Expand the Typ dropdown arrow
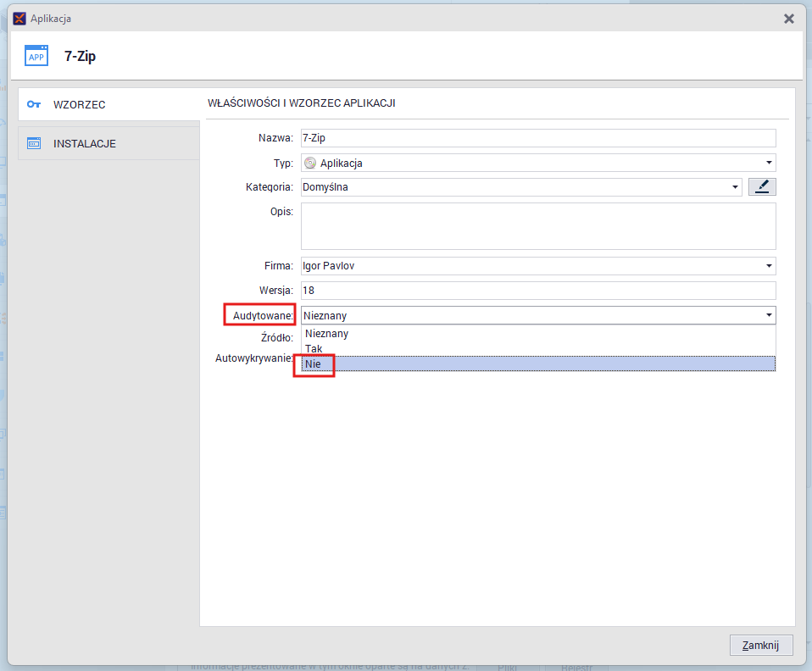Screen dimensions: 812x671 coord(768,163)
